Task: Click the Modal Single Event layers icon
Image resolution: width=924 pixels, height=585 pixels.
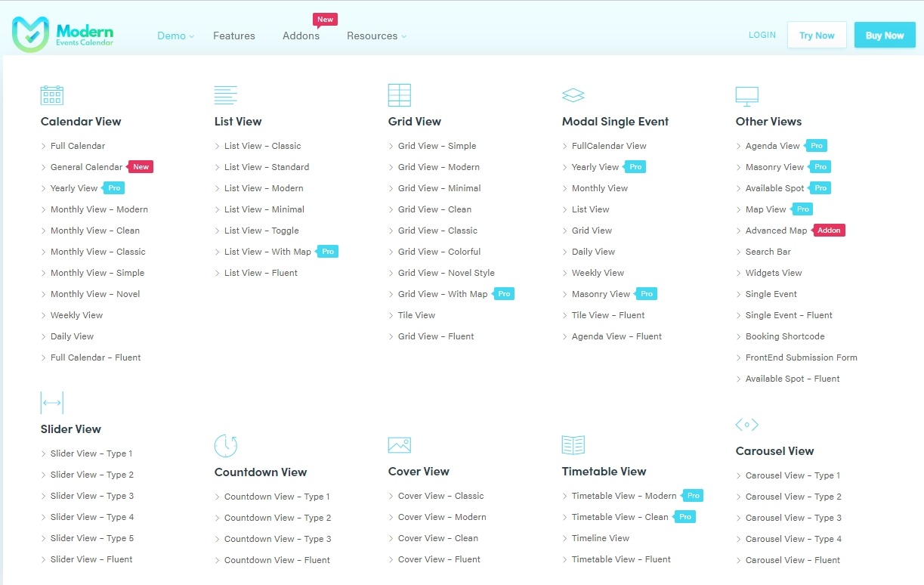Action: [x=573, y=95]
